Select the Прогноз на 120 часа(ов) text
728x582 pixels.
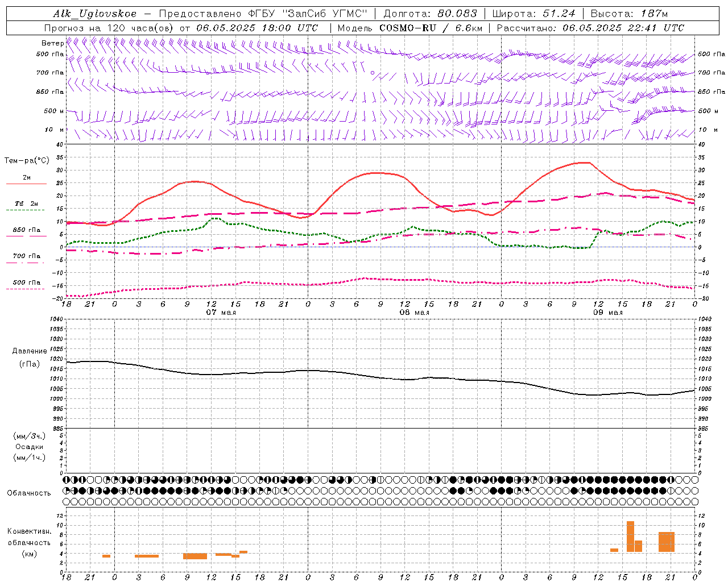(x=109, y=28)
